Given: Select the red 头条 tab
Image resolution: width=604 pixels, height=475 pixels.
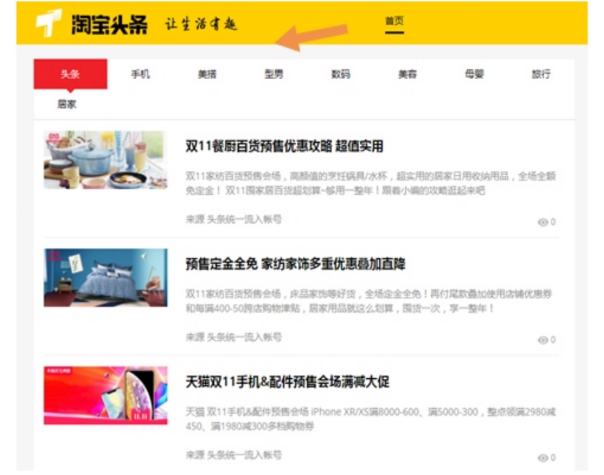Looking at the screenshot, I should tap(70, 74).
